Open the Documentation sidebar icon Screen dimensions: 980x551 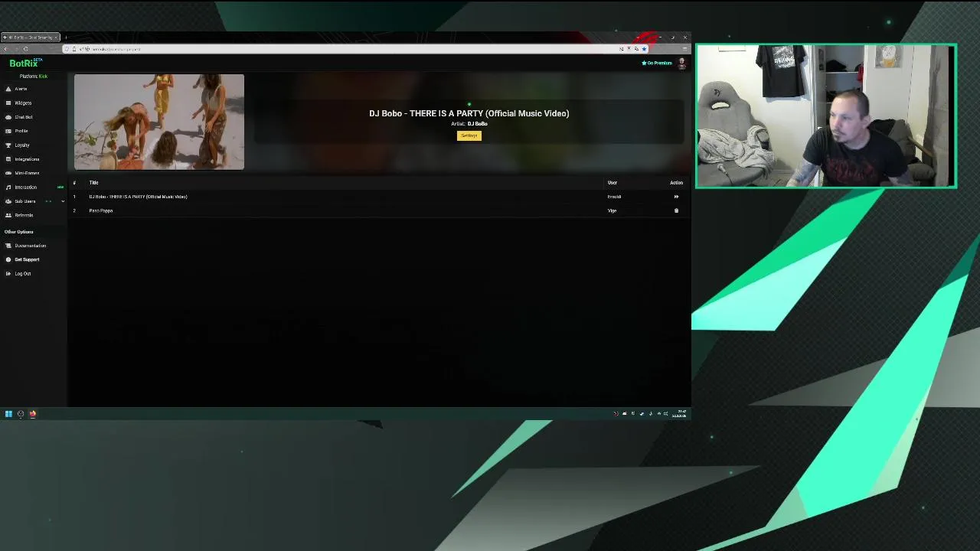click(8, 246)
